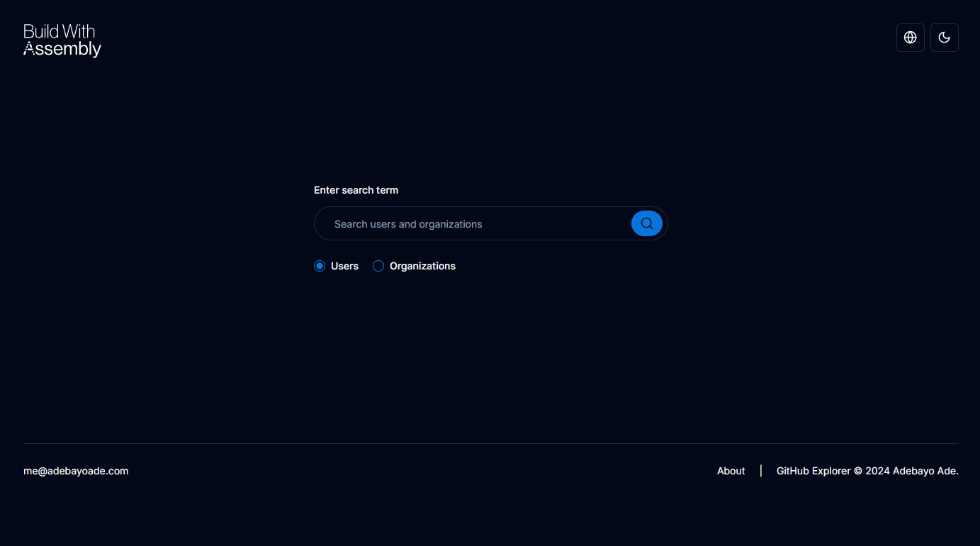The height and width of the screenshot is (546, 980).
Task: Click the word "Assembly" in the logo
Action: tap(62, 49)
